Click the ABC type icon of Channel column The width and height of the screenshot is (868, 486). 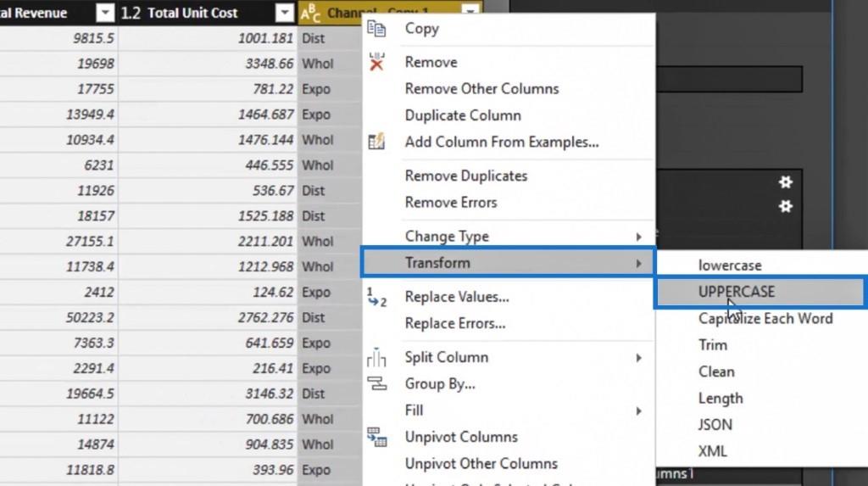coord(310,13)
